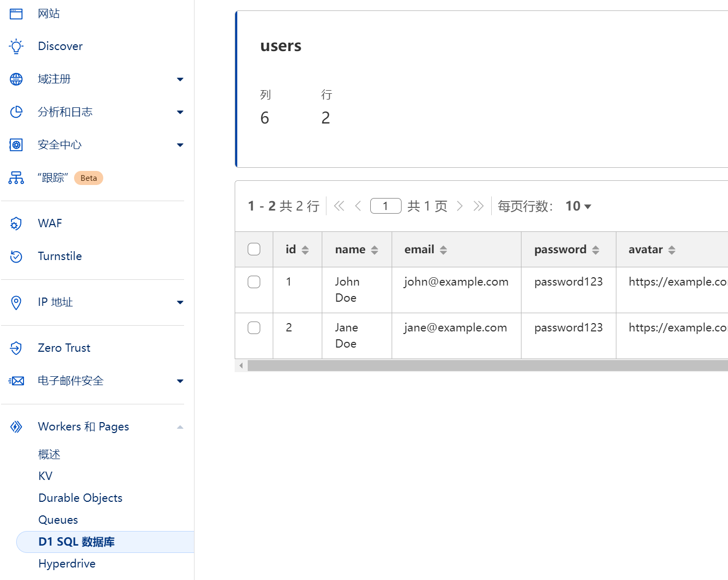
Task: Click the IP 地址 location pin icon
Action: 16,302
